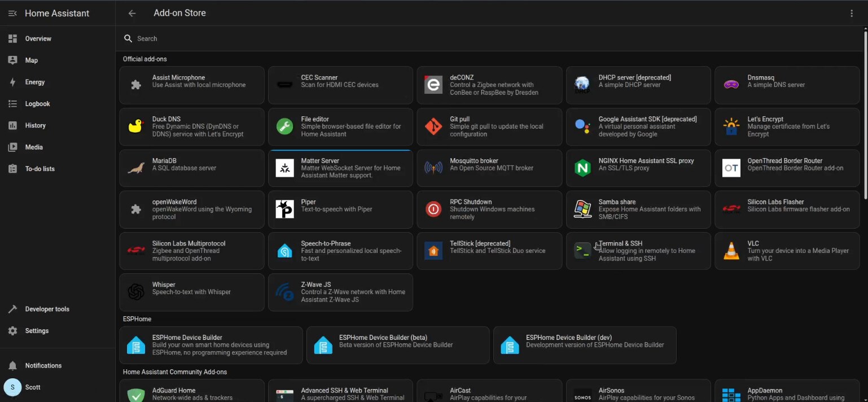Click the Let's Encrypt icon

[731, 126]
